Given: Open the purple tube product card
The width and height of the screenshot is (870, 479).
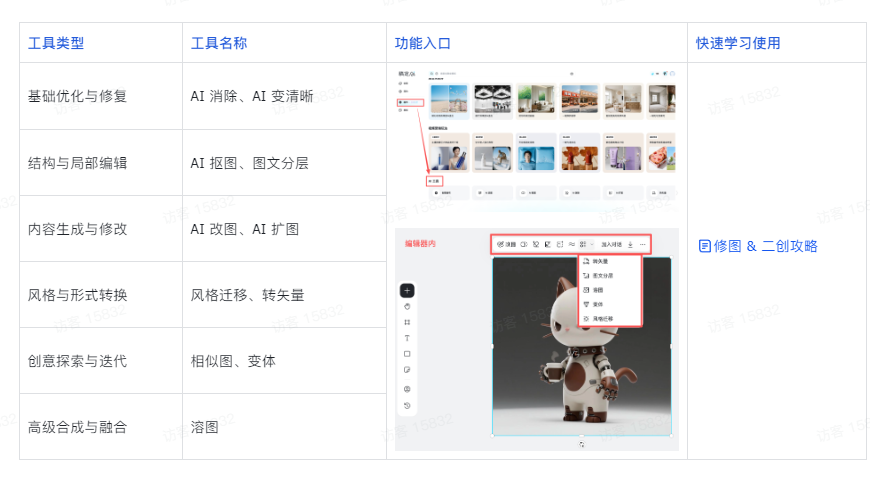Looking at the screenshot, I should point(623,152).
